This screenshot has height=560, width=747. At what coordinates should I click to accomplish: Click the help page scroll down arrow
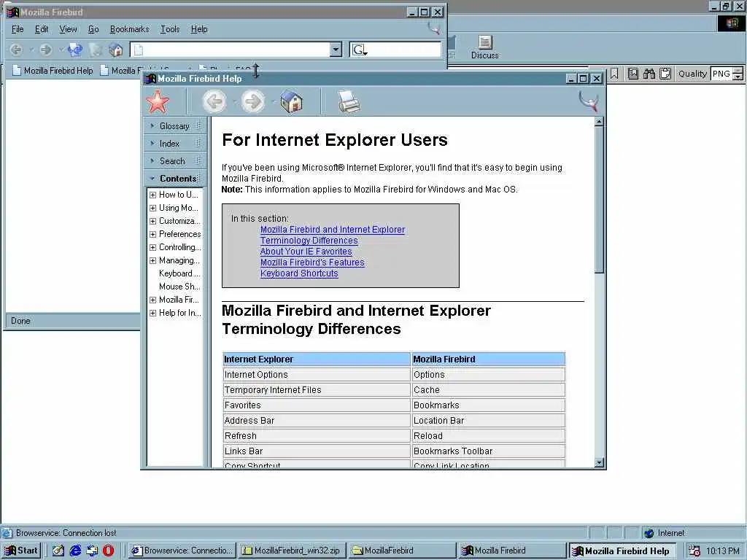coord(600,462)
